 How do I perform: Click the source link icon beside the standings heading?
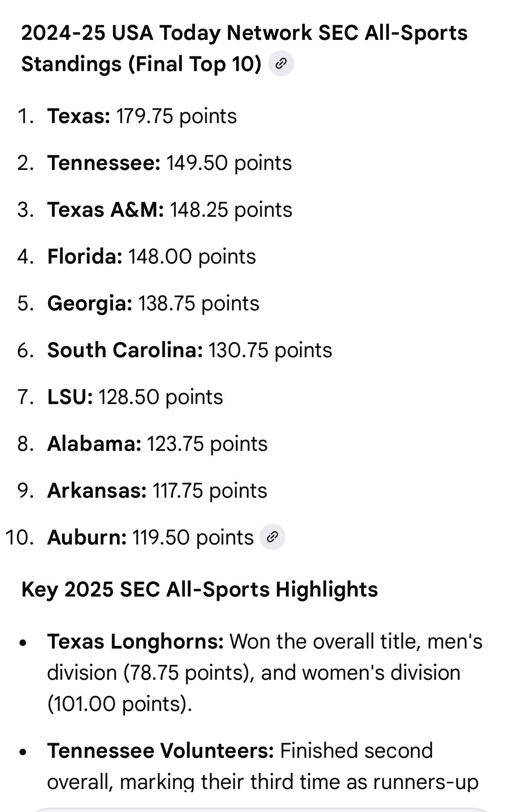tap(281, 64)
